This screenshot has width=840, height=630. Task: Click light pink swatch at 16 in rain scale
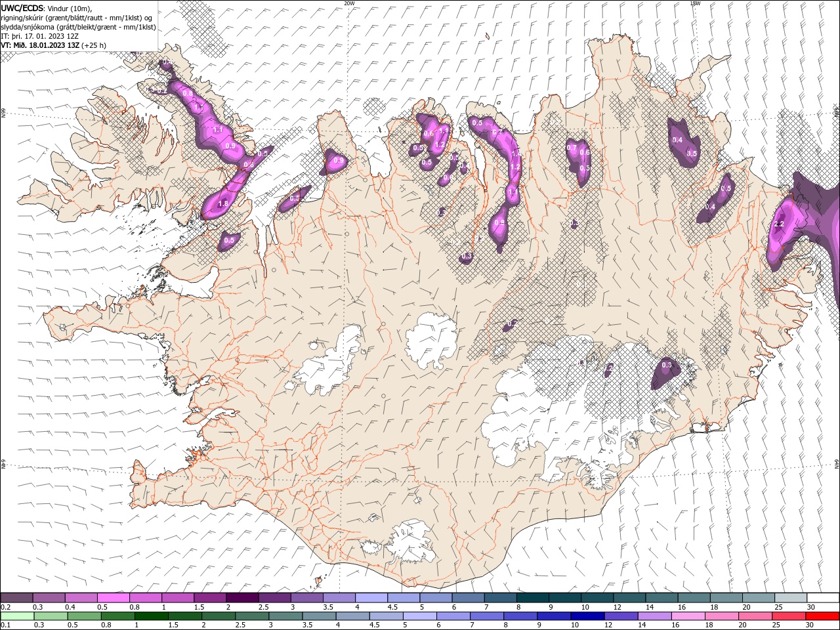click(688, 616)
